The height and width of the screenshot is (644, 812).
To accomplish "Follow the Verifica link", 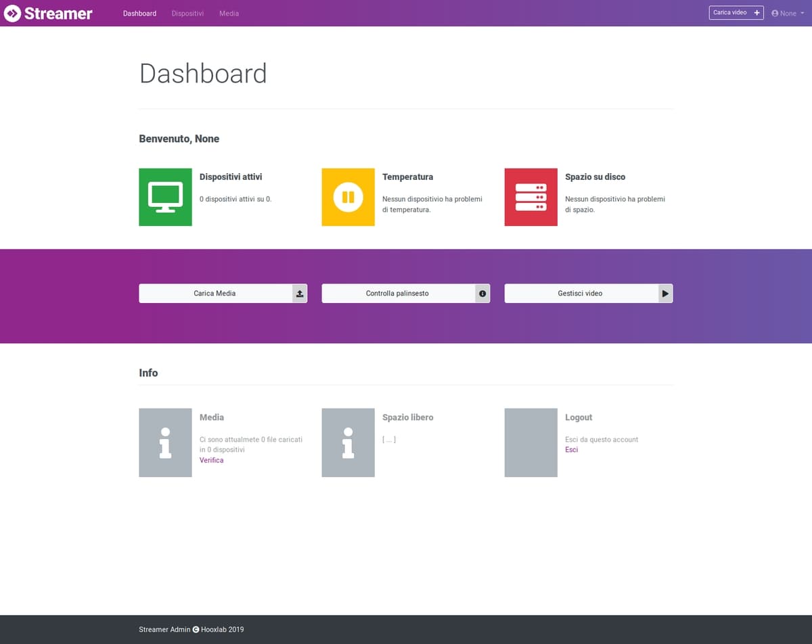I will (x=211, y=460).
